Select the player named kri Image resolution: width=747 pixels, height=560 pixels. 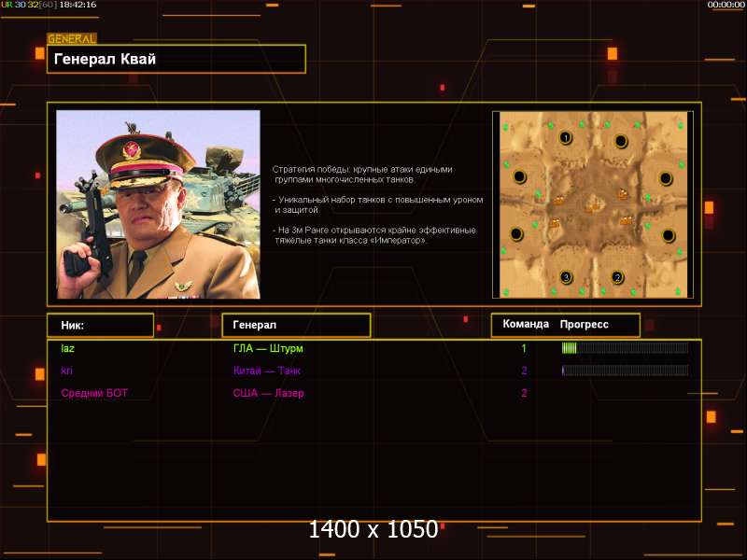coord(67,371)
